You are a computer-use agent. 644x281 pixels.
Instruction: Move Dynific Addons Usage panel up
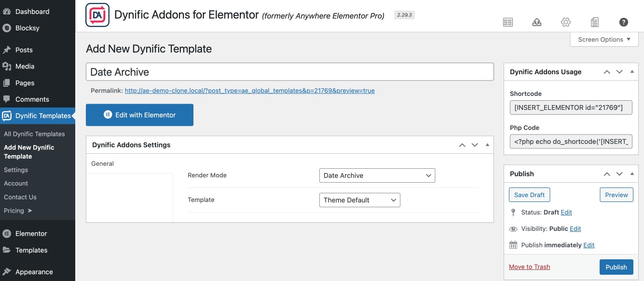(x=607, y=72)
